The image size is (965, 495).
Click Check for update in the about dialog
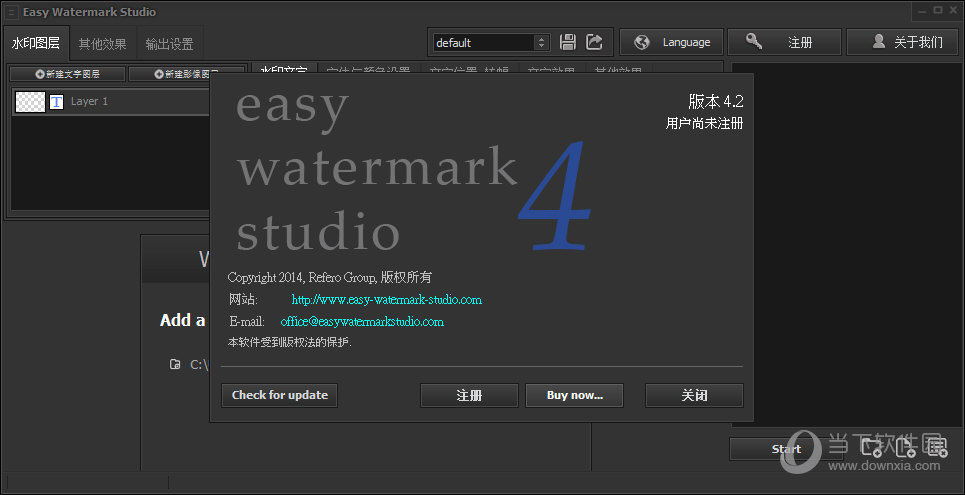[x=279, y=395]
